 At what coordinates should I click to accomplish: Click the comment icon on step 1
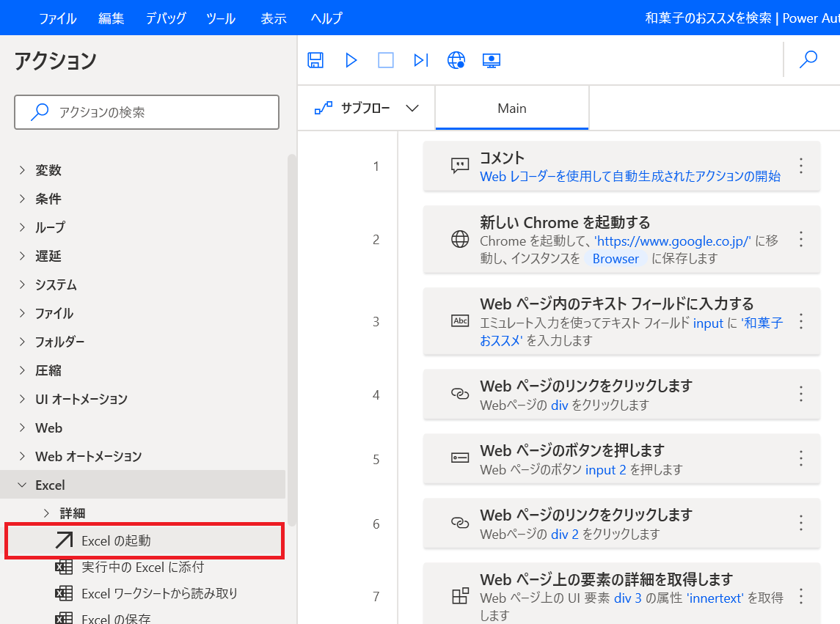click(460, 166)
